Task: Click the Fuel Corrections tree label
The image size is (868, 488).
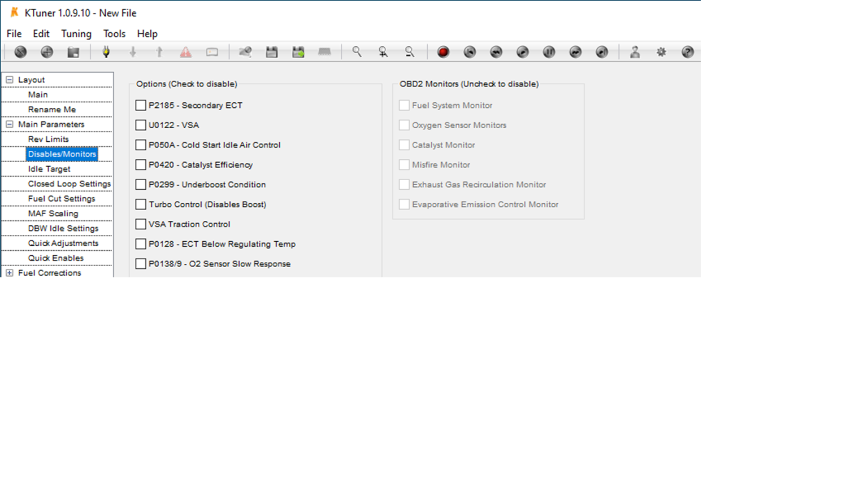Action: [50, 273]
